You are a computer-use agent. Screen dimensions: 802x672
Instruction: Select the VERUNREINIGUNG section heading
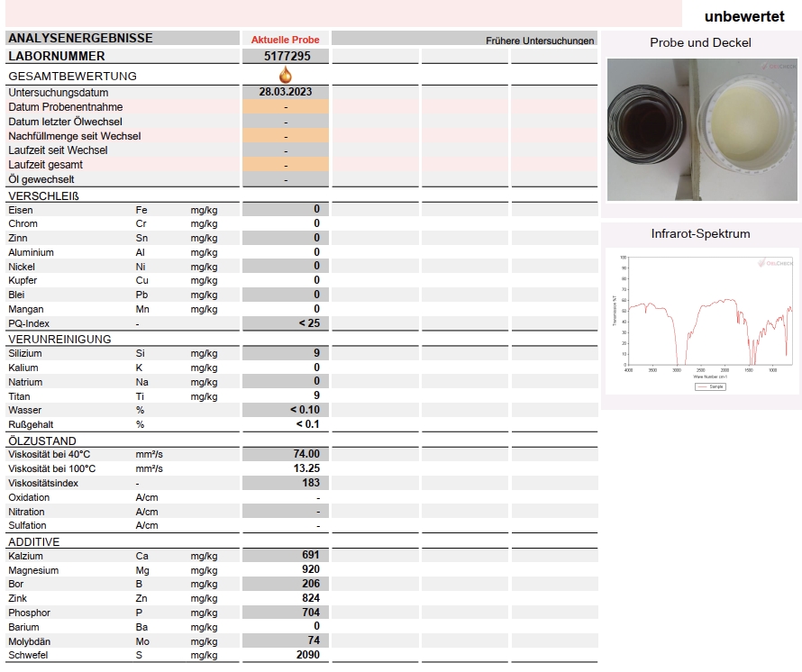coord(59,339)
